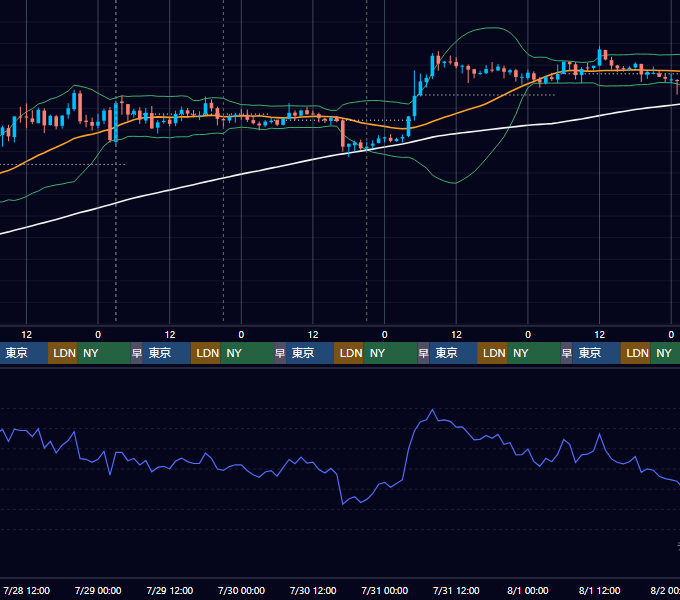
Task: Click the 7/31 12:00 time axis label
Action: click(456, 590)
